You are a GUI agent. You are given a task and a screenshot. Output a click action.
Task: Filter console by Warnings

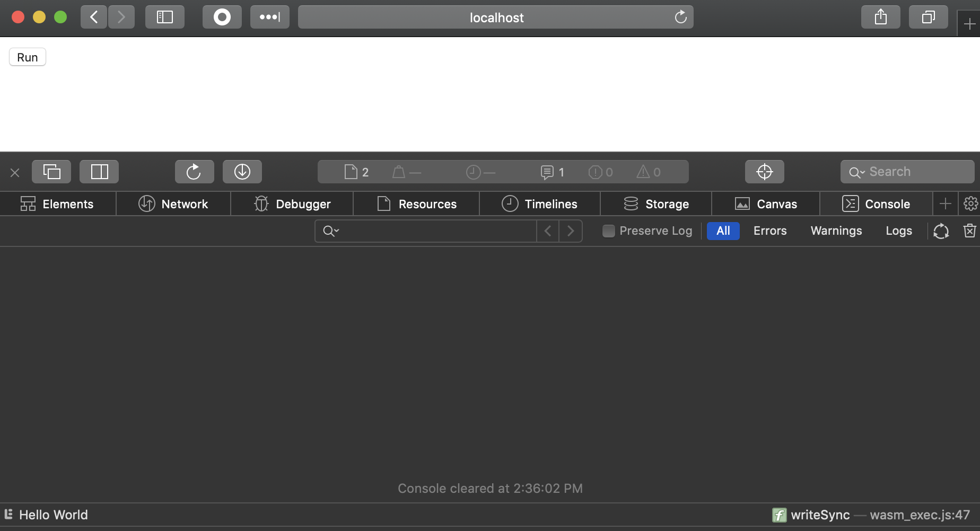836,231
